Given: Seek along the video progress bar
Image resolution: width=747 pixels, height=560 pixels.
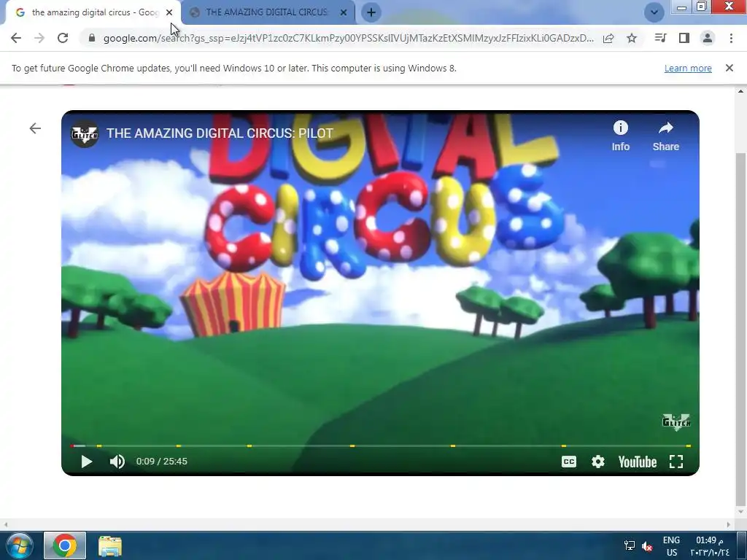Looking at the screenshot, I should 381,446.
